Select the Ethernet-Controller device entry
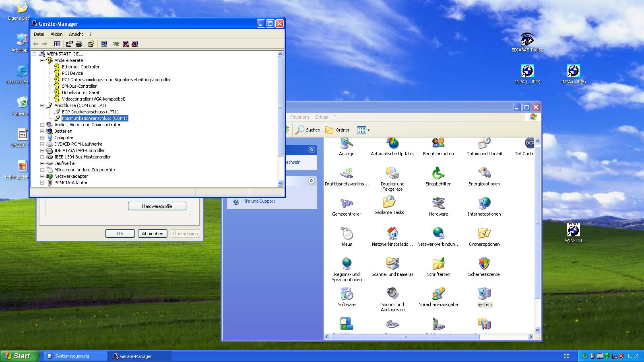 (80, 67)
